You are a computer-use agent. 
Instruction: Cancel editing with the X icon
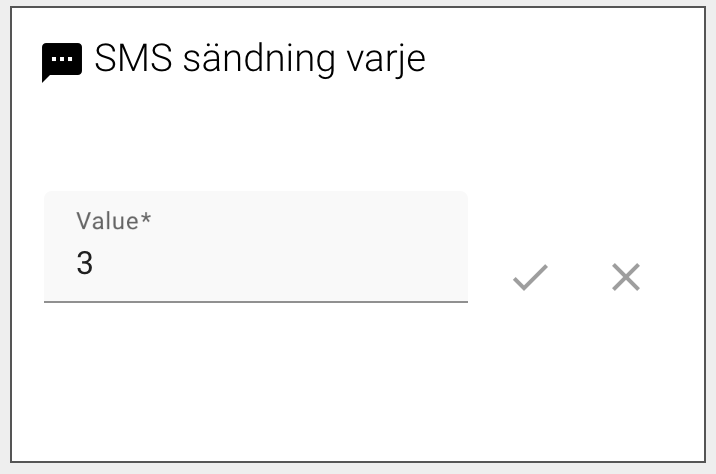(x=626, y=277)
